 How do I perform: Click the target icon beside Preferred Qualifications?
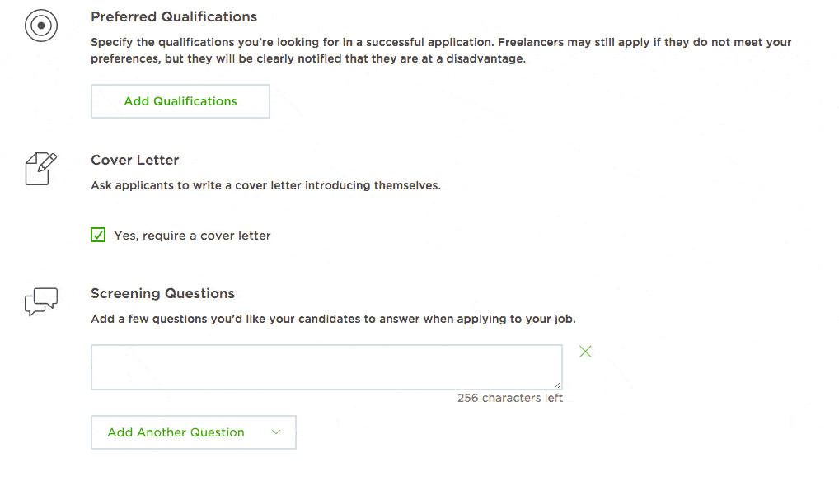40,26
